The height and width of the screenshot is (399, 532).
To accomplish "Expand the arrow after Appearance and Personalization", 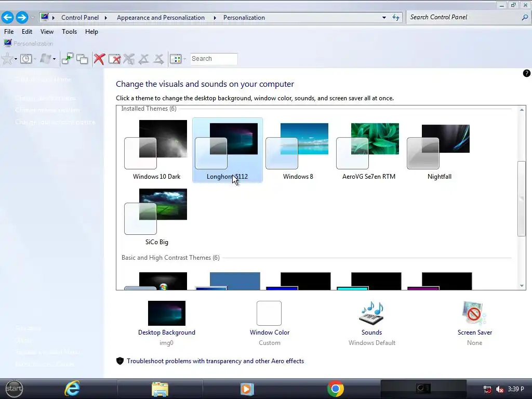I will [215, 18].
